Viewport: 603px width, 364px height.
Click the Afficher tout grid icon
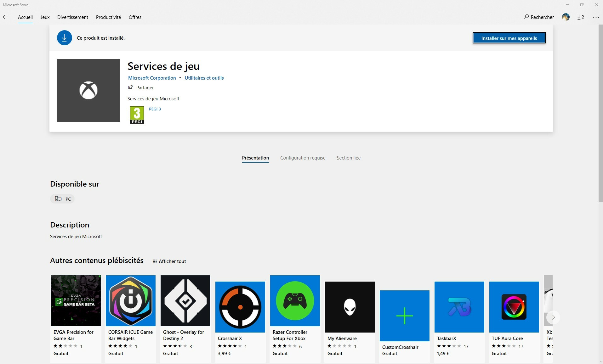pyautogui.click(x=155, y=261)
